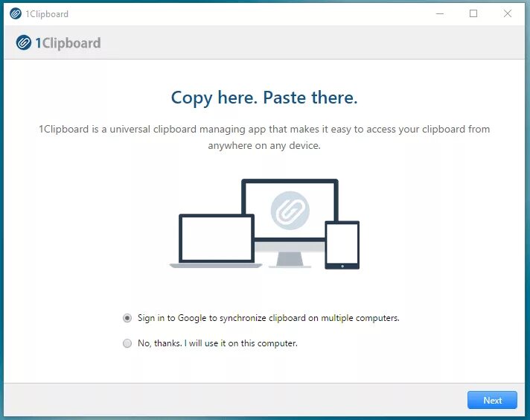This screenshot has height=420, width=530.
Task: Click the tablet device illustration
Action: [x=342, y=245]
